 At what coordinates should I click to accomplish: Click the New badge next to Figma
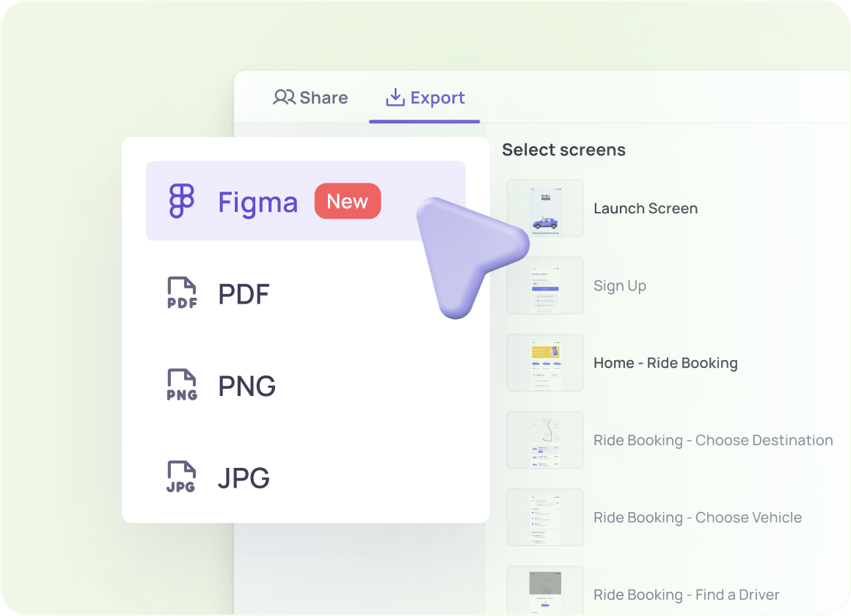click(x=348, y=201)
